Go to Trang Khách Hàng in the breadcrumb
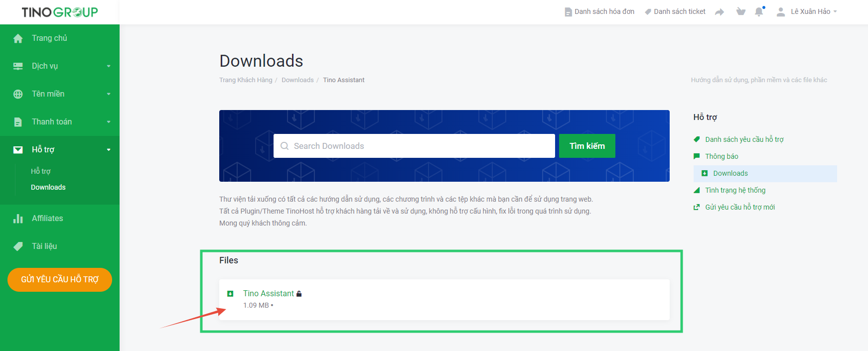The height and width of the screenshot is (351, 868). pyautogui.click(x=246, y=80)
